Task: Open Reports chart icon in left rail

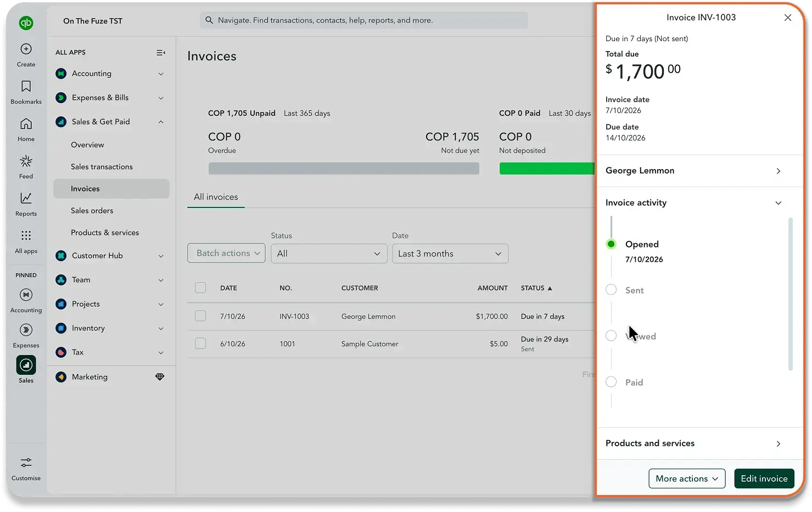Action: [26, 198]
